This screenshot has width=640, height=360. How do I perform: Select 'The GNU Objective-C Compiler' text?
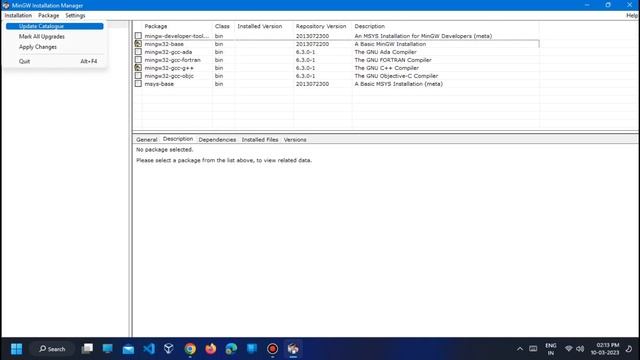[396, 76]
